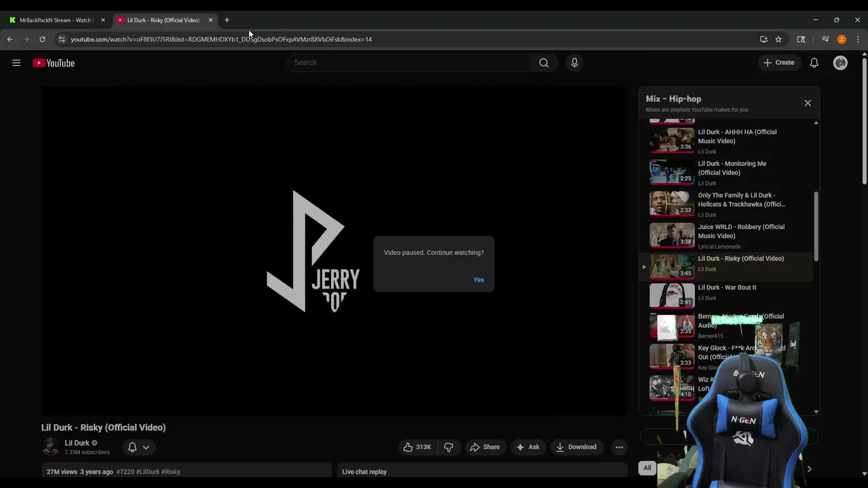Bookmark this page with star icon
Screen dimensions: 868x488
click(x=778, y=39)
